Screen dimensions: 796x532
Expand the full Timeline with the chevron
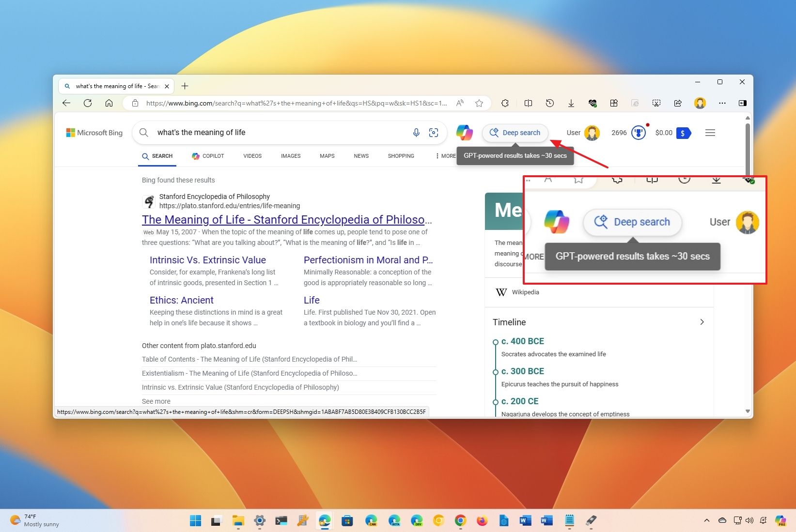[702, 322]
